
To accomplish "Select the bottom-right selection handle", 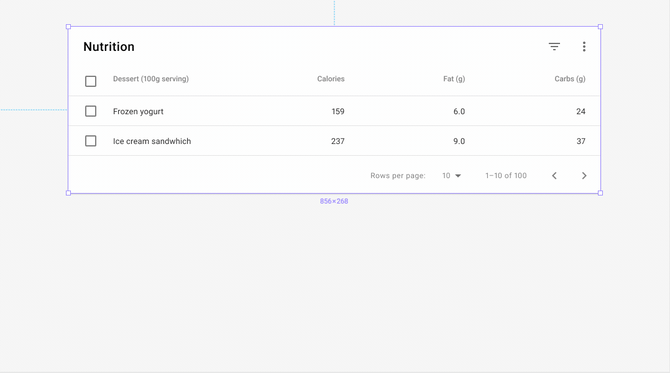I will pyautogui.click(x=600, y=193).
